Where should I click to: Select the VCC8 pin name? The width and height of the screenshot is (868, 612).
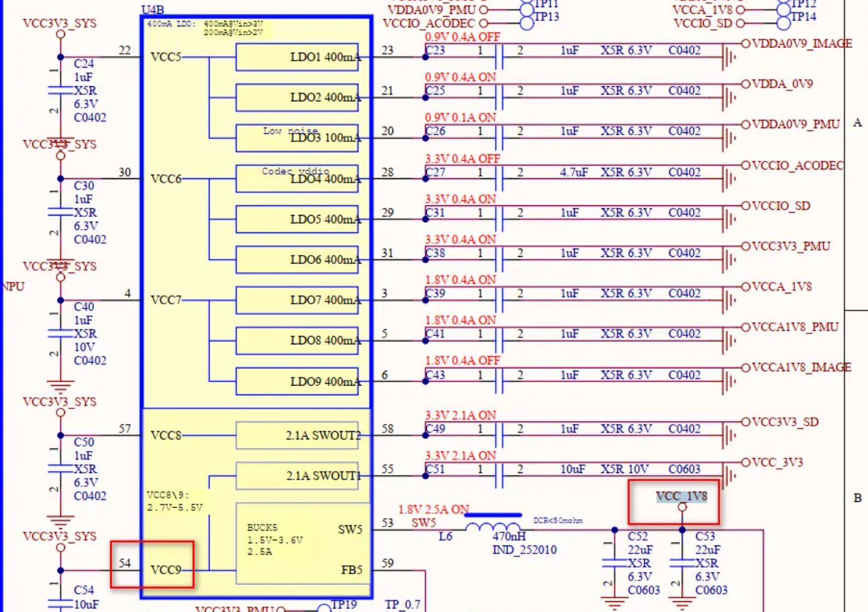coord(166,435)
